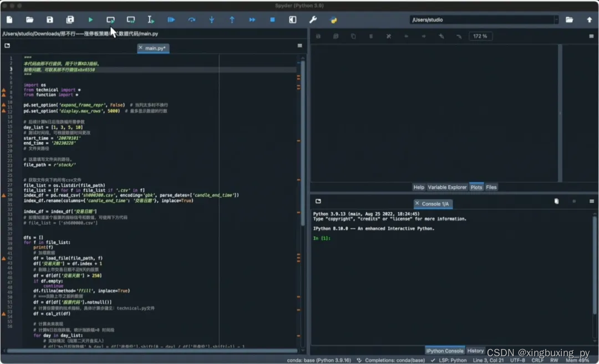This screenshot has width=599, height=364.
Task: Start debugging the file
Action: pyautogui.click(x=171, y=20)
